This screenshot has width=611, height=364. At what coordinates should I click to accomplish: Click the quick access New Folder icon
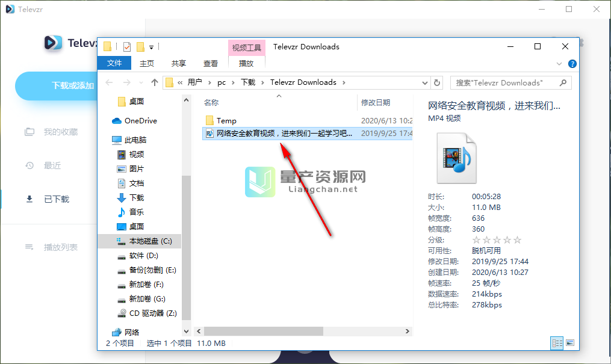pyautogui.click(x=141, y=47)
